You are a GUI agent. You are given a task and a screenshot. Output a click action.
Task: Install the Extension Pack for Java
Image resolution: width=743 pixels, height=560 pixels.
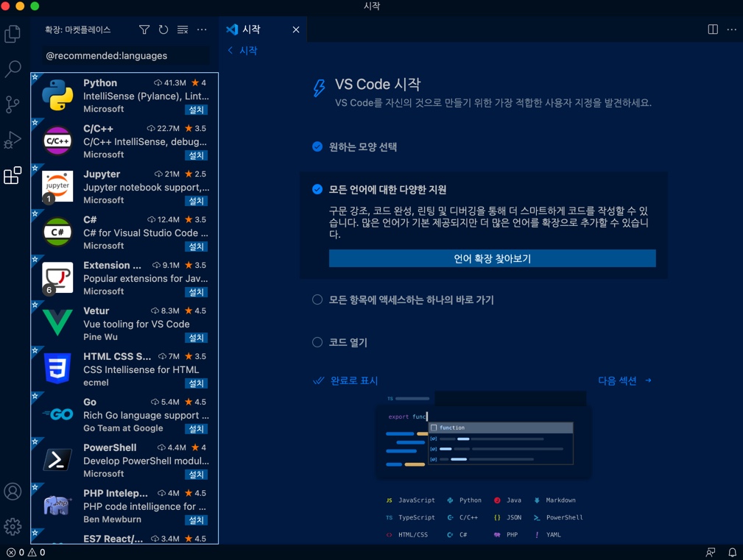click(196, 292)
